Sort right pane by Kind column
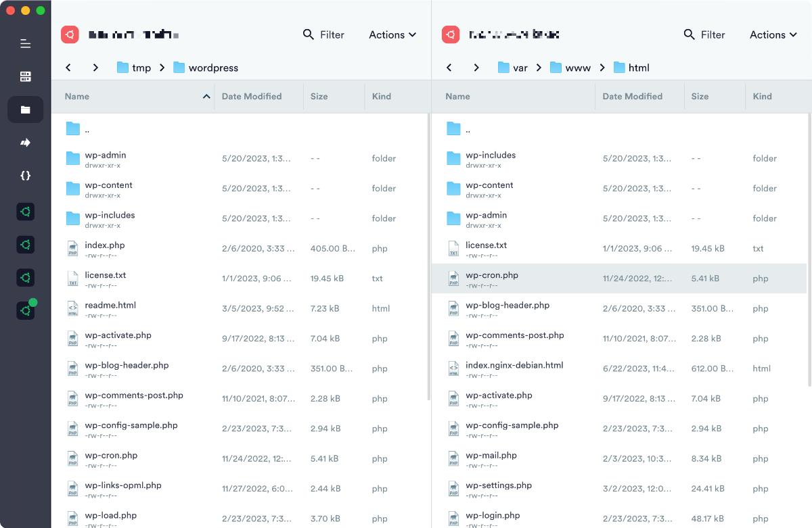Image resolution: width=812 pixels, height=528 pixels. point(777,97)
